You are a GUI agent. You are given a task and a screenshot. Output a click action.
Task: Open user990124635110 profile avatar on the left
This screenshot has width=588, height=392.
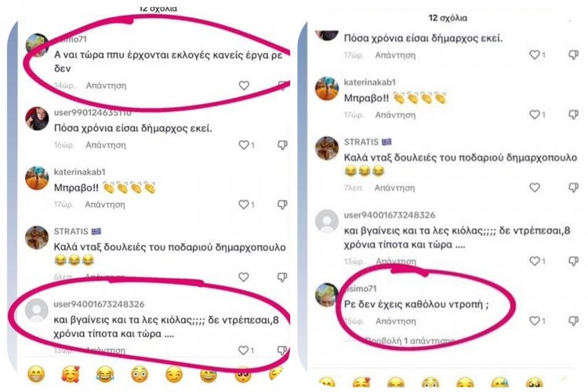point(37,118)
